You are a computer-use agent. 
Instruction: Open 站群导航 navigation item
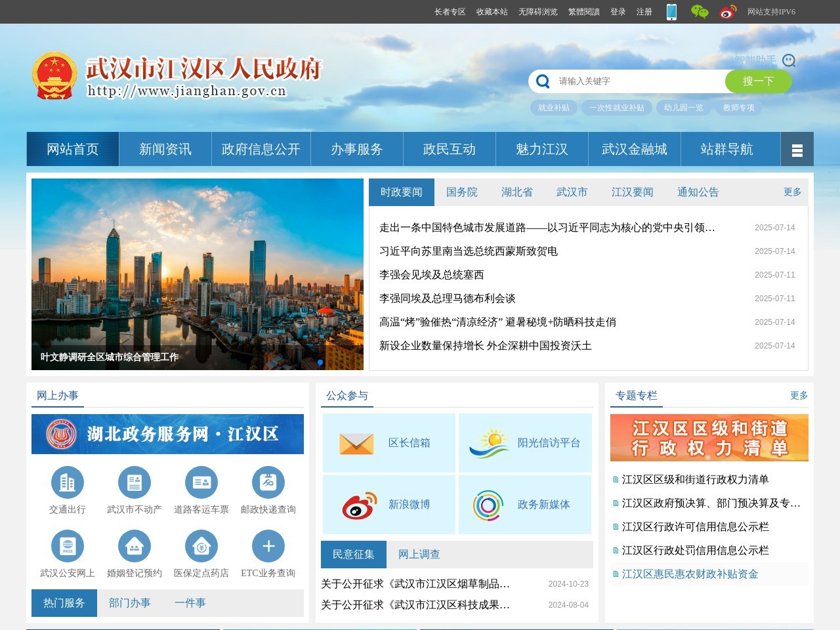(727, 150)
